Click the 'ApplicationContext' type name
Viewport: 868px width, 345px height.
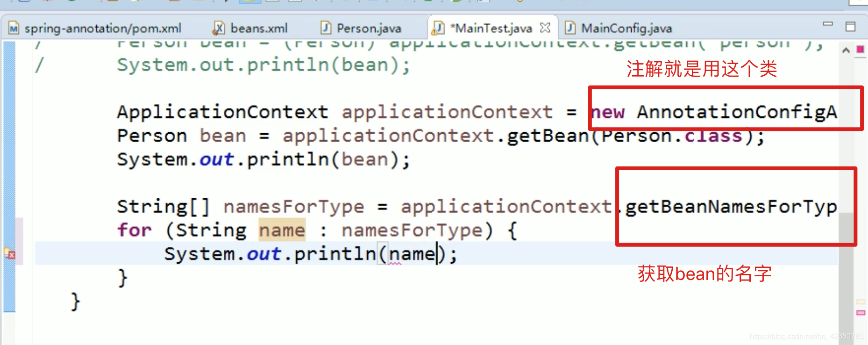[x=222, y=112]
